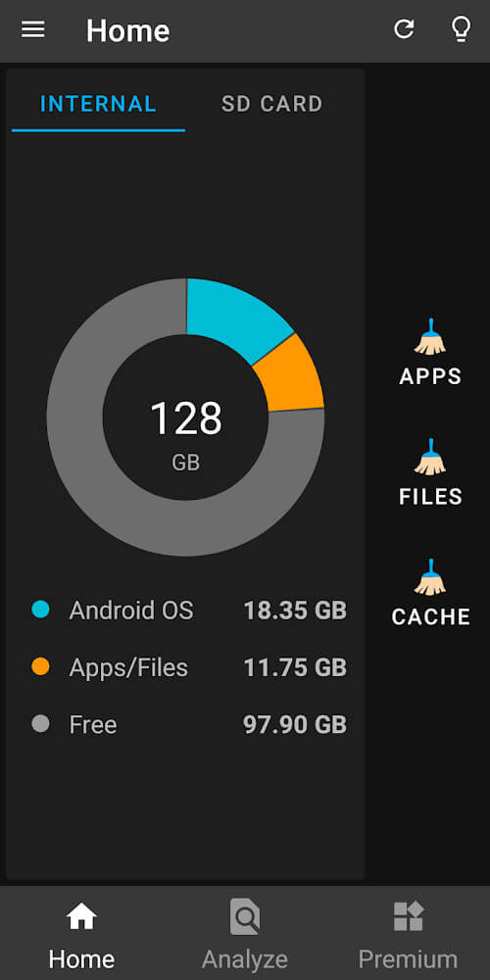Screen dimensions: 490x980
Task: Tap the refresh icon in the header
Action: 404,28
